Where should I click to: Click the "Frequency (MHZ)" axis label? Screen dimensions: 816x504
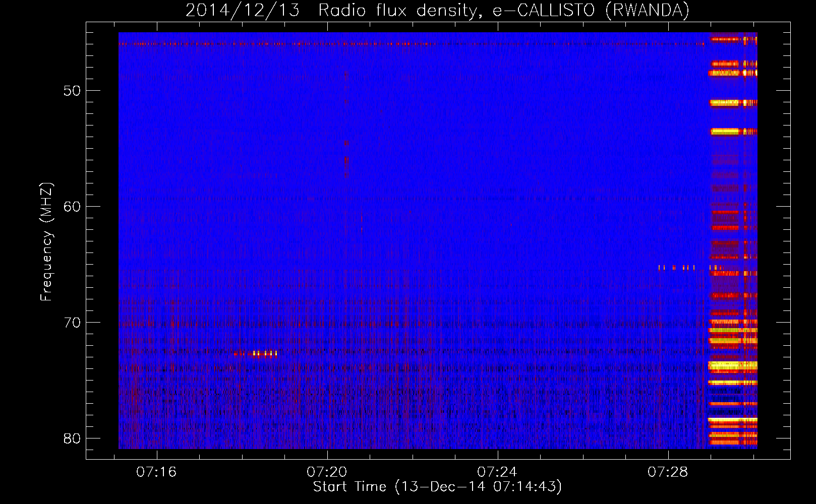[46, 241]
